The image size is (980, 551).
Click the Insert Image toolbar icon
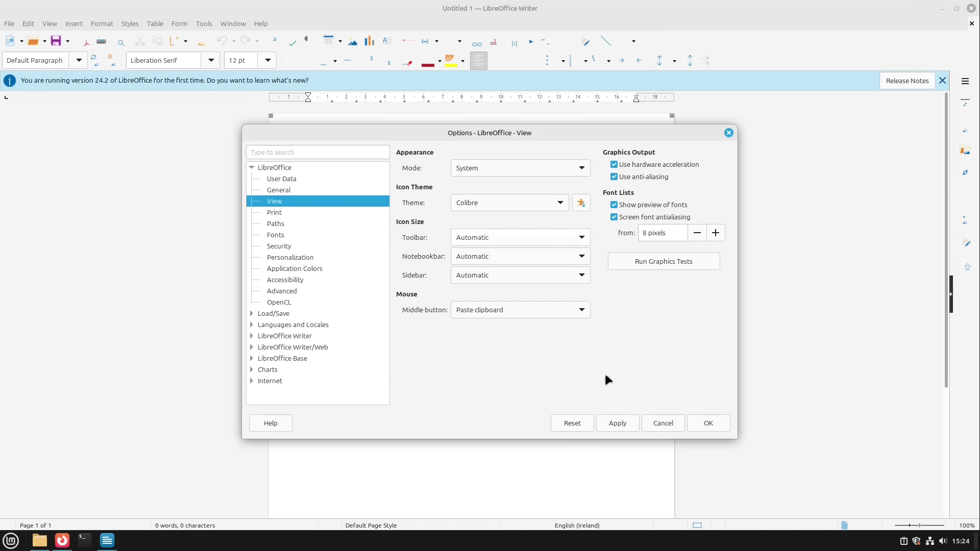(x=353, y=42)
